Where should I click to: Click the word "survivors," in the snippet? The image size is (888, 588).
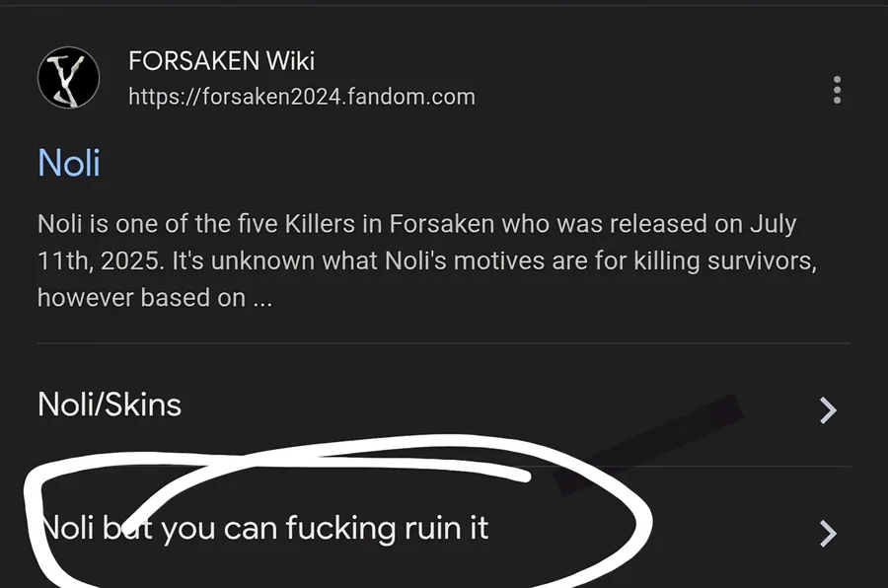762,261
